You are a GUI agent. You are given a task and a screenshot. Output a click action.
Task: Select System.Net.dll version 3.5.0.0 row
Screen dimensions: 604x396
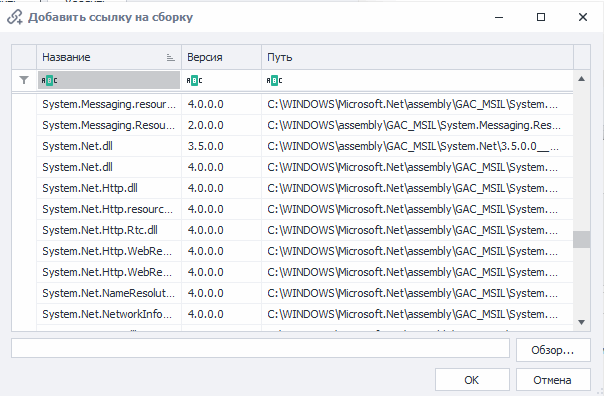(304, 146)
